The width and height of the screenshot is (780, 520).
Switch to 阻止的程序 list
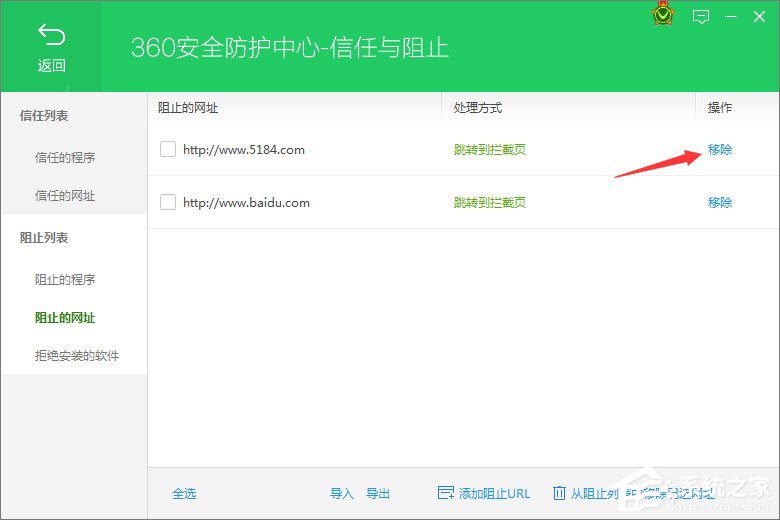tap(65, 279)
